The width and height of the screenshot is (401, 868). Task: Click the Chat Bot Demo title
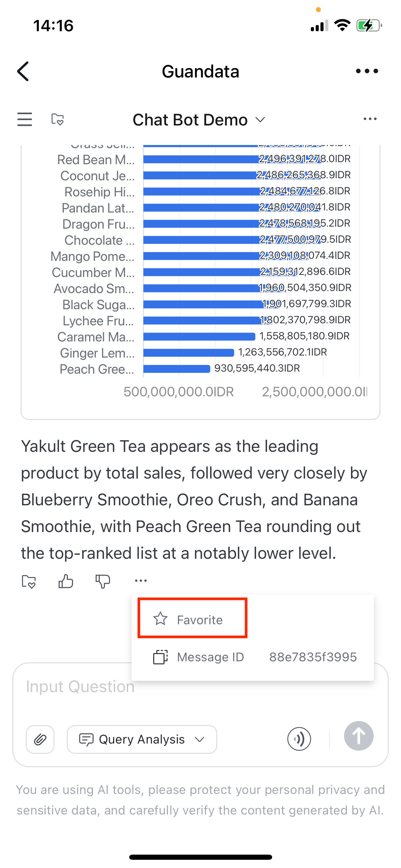(x=190, y=120)
